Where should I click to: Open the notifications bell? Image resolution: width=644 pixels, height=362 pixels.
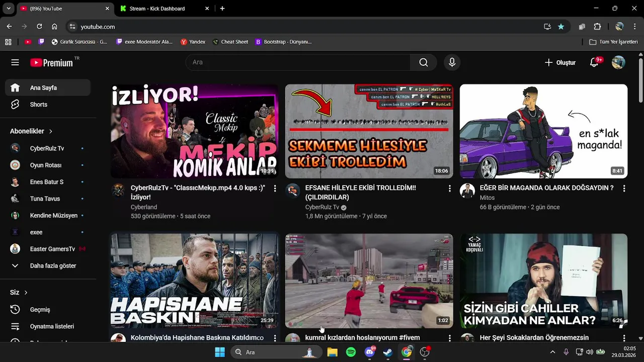point(594,62)
